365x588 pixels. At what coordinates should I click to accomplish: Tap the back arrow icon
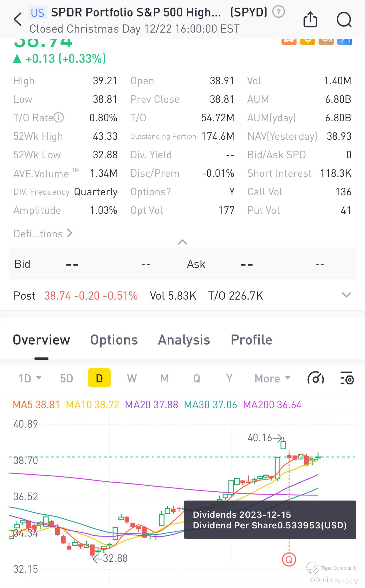pyautogui.click(x=18, y=20)
